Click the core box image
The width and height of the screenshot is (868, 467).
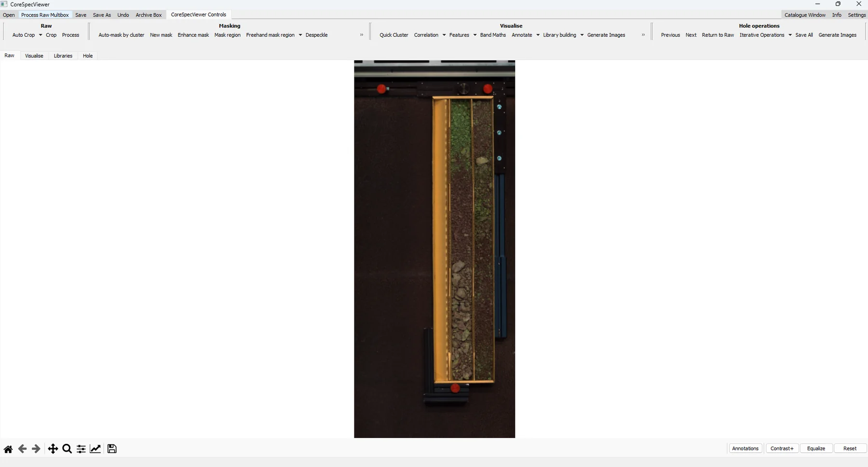coord(434,249)
